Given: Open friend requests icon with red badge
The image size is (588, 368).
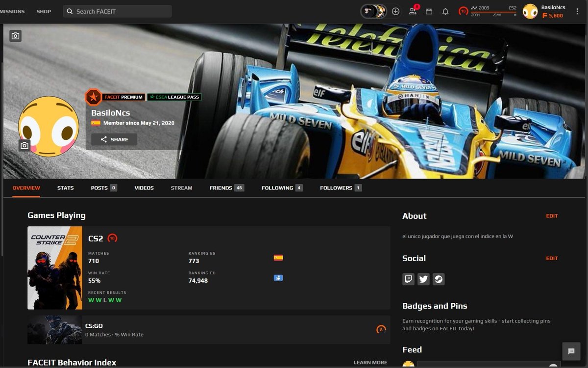Looking at the screenshot, I should (413, 11).
